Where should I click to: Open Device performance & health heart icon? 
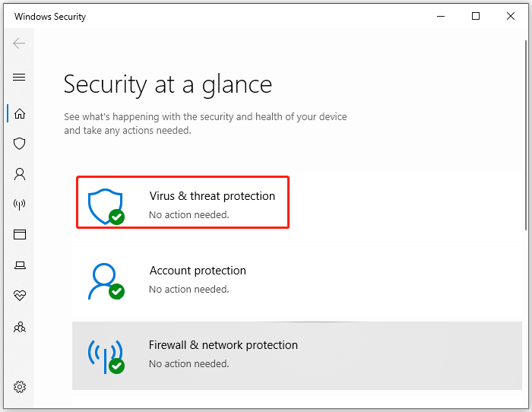pos(20,296)
